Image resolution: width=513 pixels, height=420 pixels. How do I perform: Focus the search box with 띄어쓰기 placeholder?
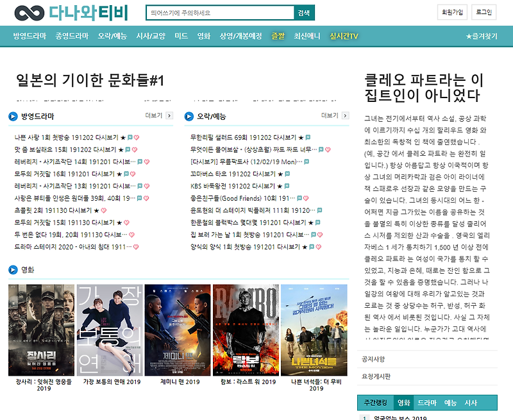pyautogui.click(x=220, y=13)
